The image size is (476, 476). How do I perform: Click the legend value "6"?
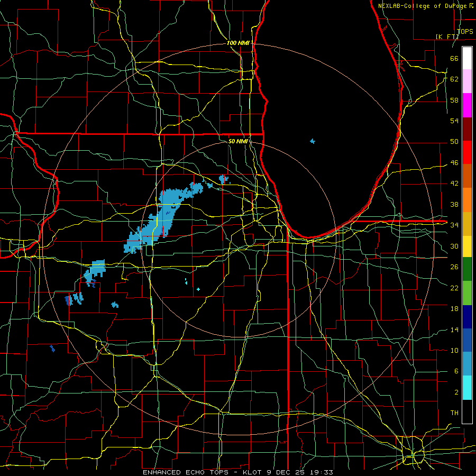[456, 371]
